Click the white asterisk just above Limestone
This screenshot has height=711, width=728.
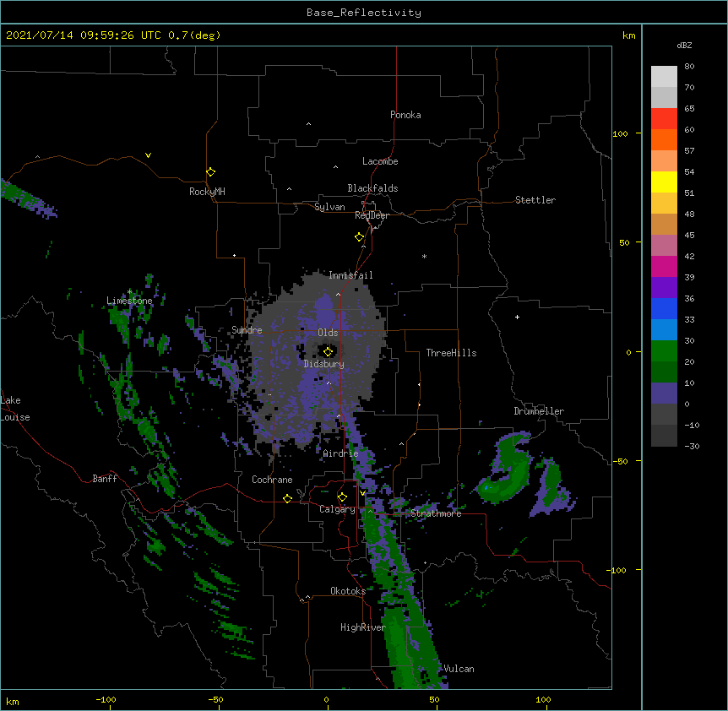pos(129,292)
